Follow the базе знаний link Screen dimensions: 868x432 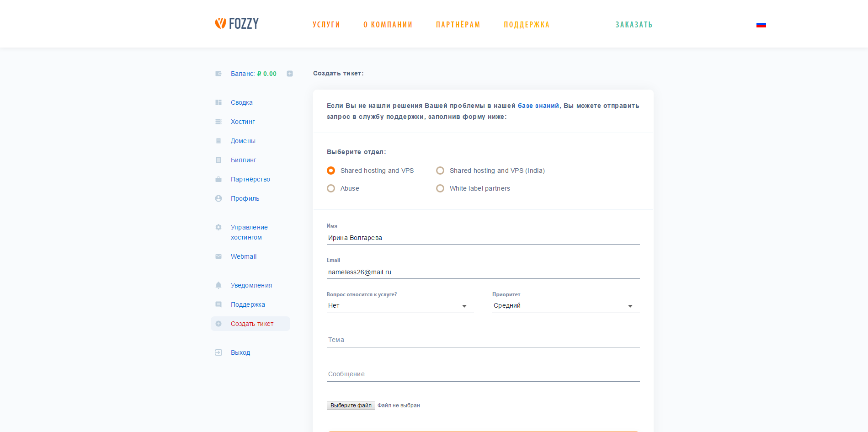(538, 106)
